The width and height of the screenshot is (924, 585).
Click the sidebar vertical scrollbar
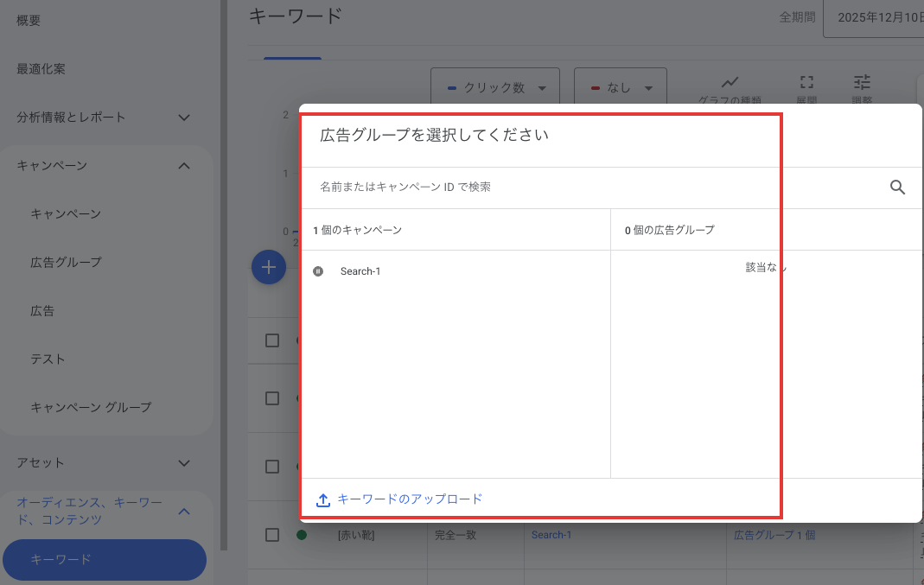point(223,275)
